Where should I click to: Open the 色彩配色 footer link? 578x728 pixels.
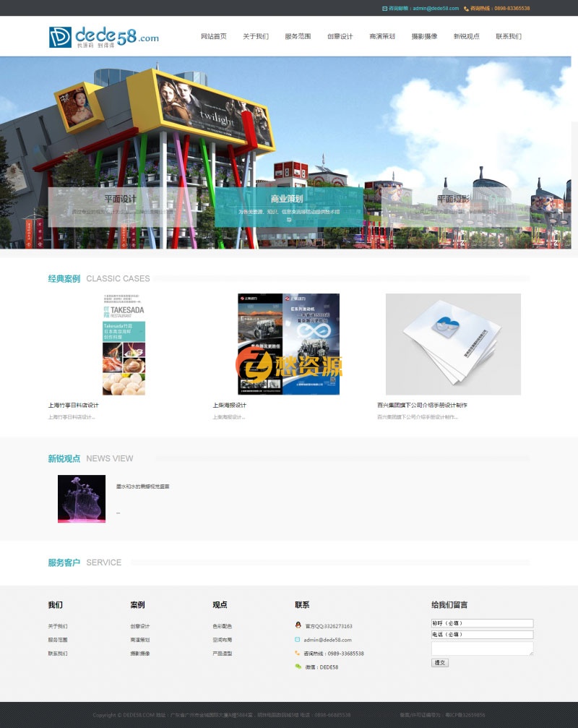pos(222,626)
